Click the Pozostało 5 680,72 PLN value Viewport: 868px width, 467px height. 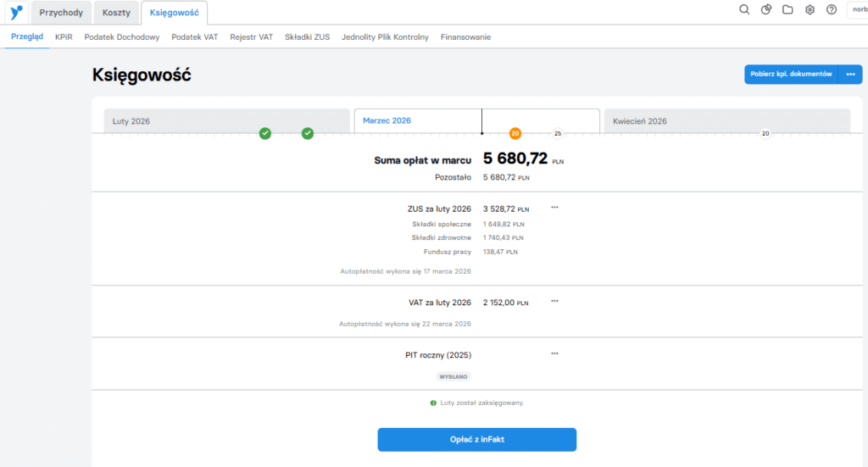pyautogui.click(x=507, y=177)
